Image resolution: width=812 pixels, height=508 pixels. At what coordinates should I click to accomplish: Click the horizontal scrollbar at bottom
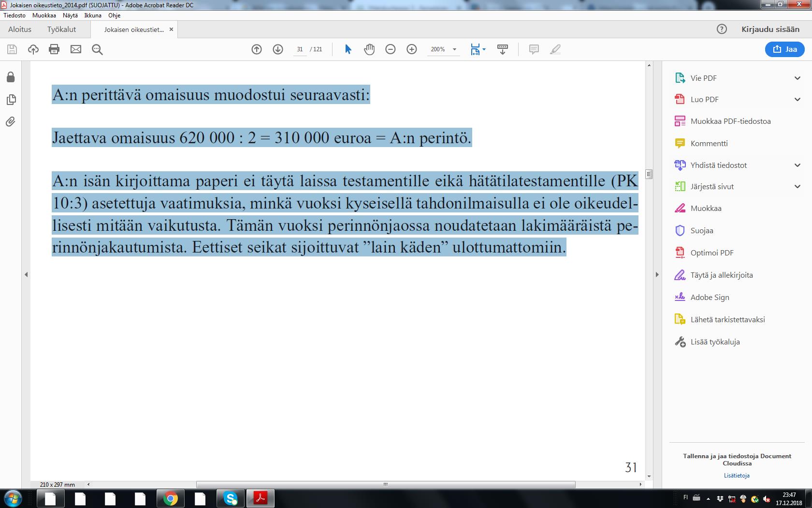point(385,484)
